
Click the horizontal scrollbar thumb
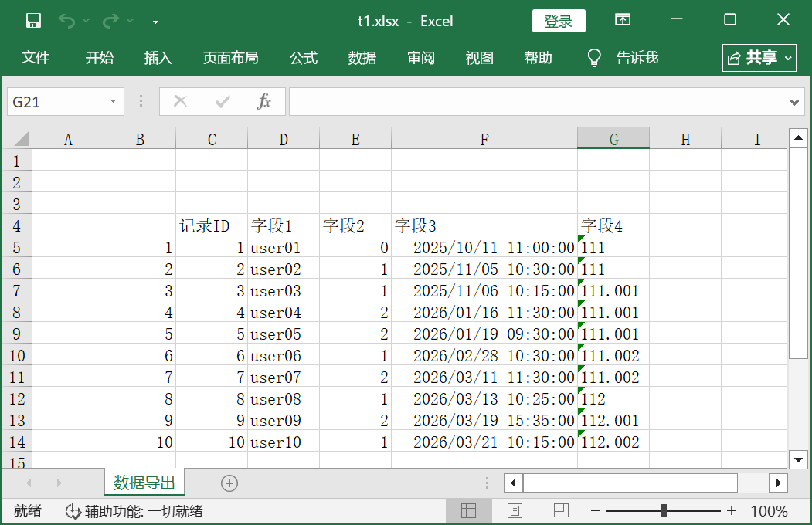point(630,483)
